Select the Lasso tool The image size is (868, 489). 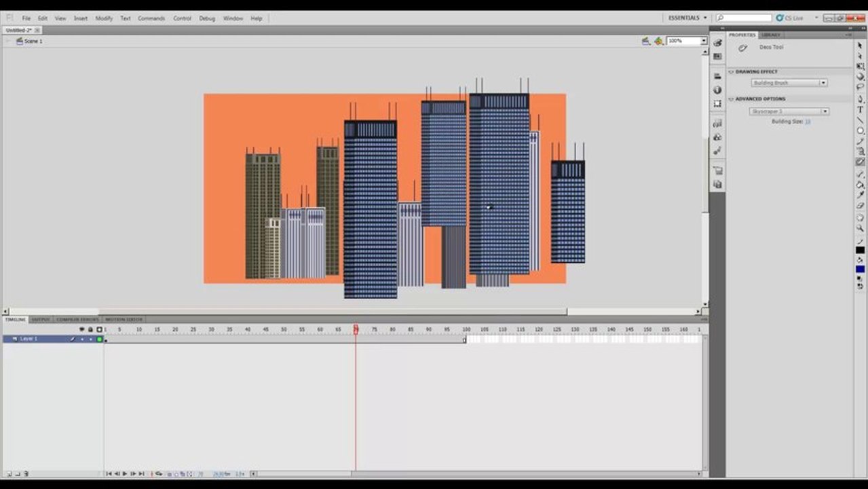[860, 86]
